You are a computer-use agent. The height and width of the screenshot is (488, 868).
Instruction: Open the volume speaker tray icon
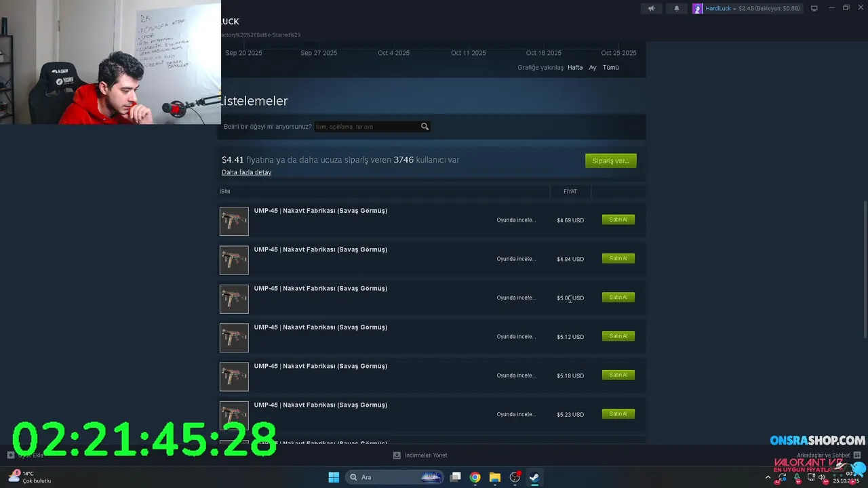tap(822, 477)
